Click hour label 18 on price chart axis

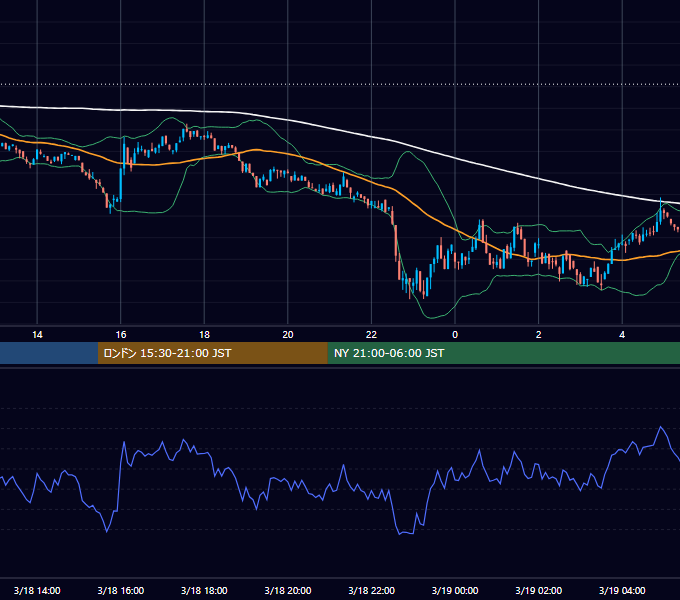tap(204, 335)
